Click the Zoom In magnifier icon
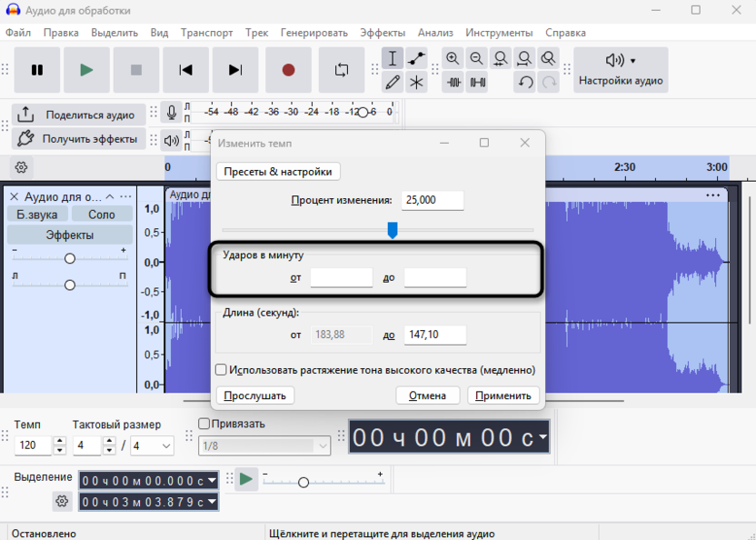Viewport: 756px width, 540px height. tap(453, 59)
